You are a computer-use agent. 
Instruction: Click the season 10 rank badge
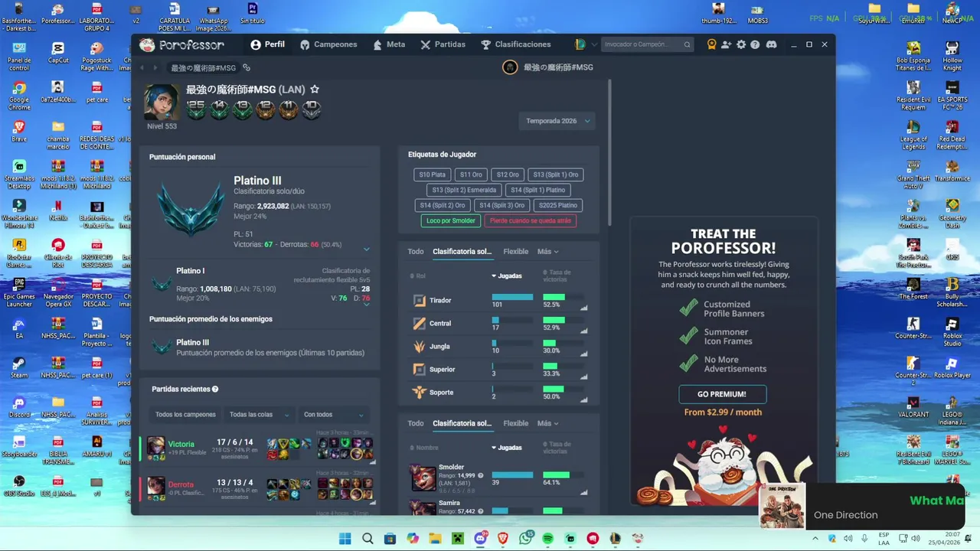(x=311, y=110)
